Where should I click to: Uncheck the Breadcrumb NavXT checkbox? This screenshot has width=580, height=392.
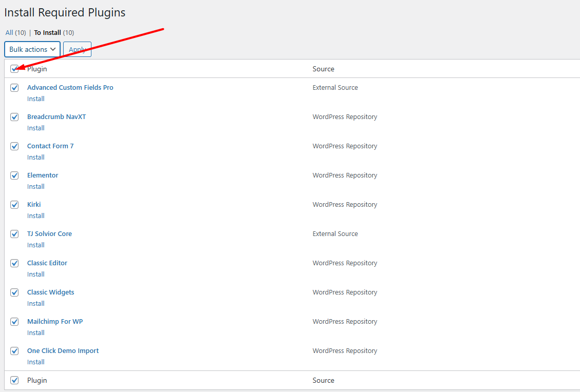pos(14,117)
